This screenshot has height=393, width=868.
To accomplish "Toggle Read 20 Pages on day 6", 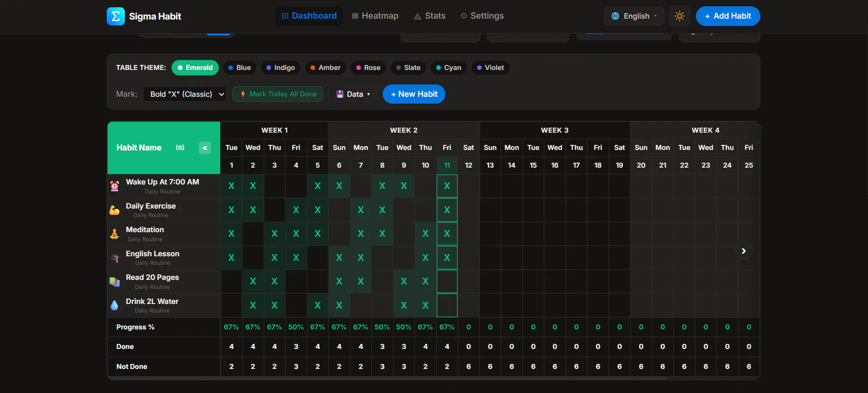I will (x=339, y=281).
